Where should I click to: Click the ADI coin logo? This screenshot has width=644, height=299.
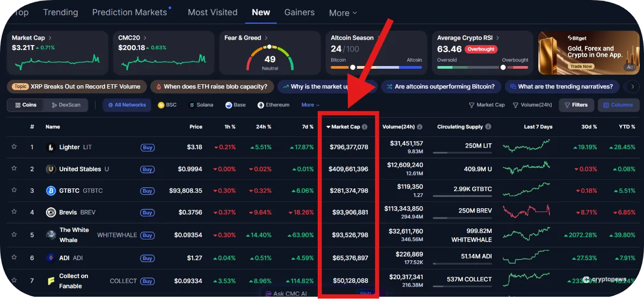[x=51, y=258]
